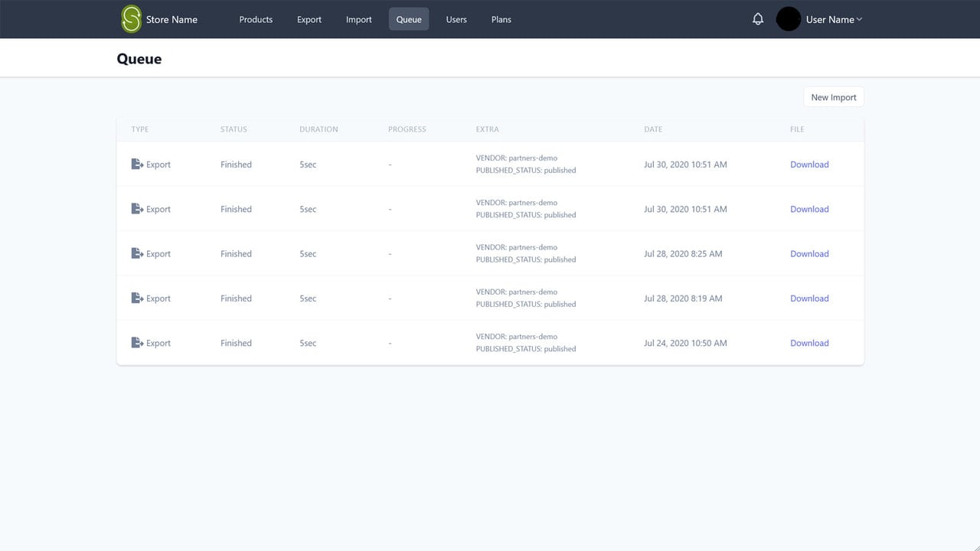Screen dimensions: 980x551
Task: Go to the Export page
Action: pos(309,19)
